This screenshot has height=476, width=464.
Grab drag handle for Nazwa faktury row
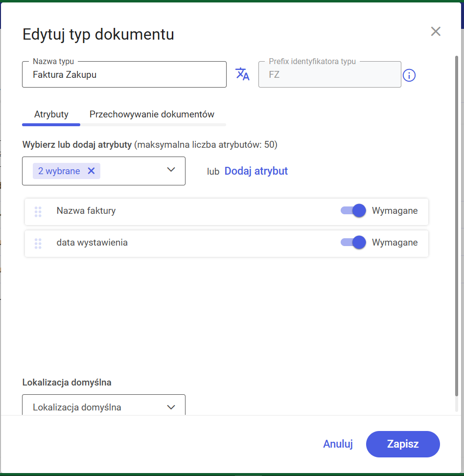tap(38, 212)
